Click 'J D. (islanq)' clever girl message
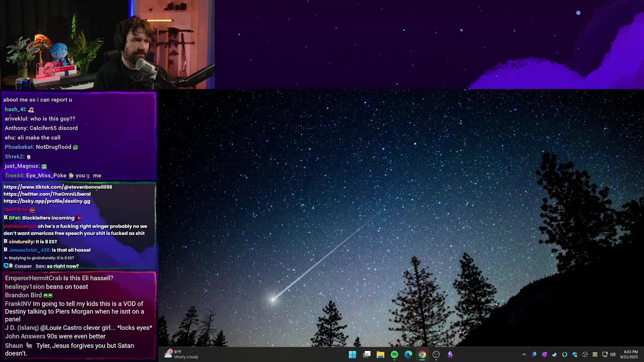This screenshot has height=362, width=644. 78,328
